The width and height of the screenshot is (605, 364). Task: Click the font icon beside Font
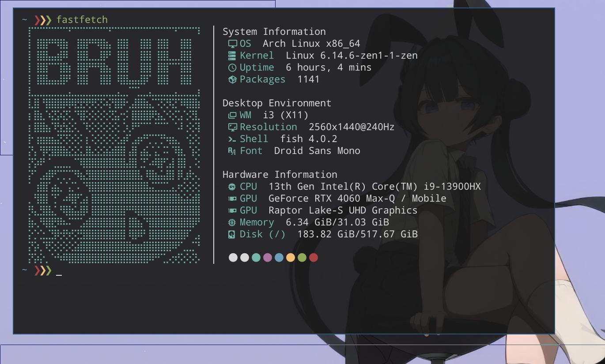click(x=232, y=151)
